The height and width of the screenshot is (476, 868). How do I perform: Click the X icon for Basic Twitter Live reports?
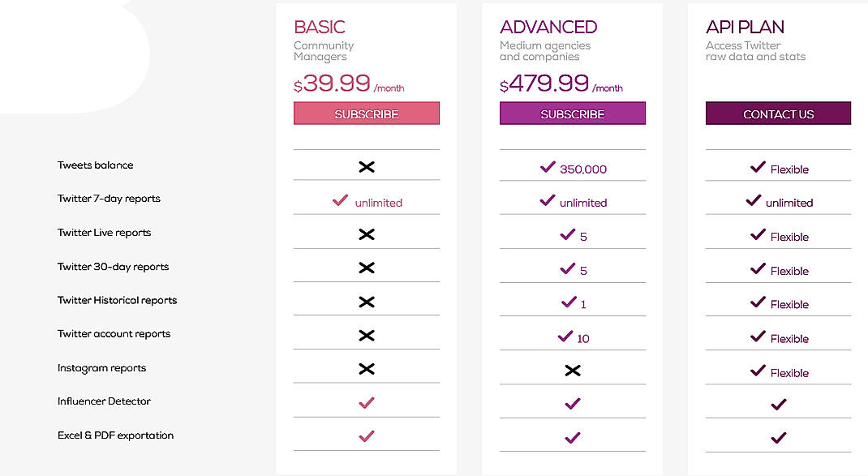click(367, 234)
